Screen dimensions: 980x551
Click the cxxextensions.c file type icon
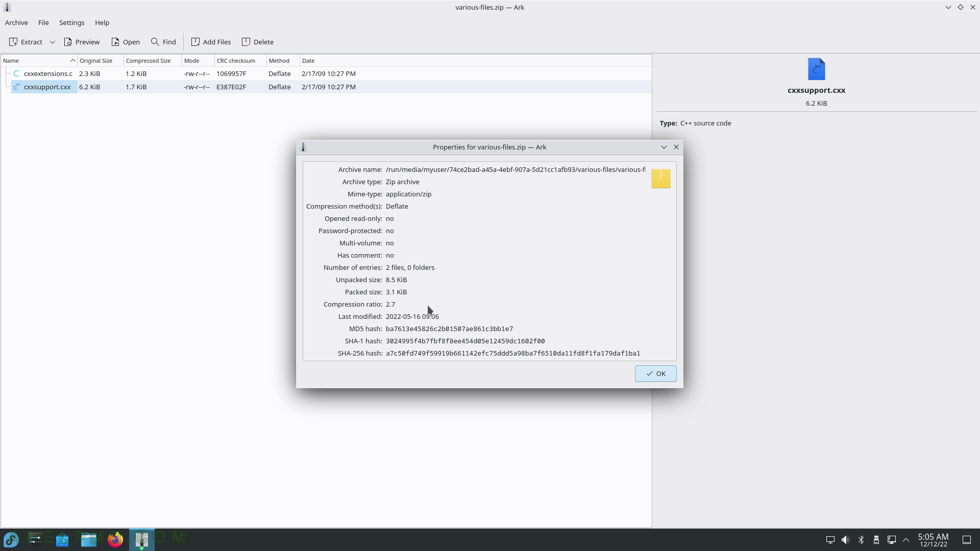(17, 73)
